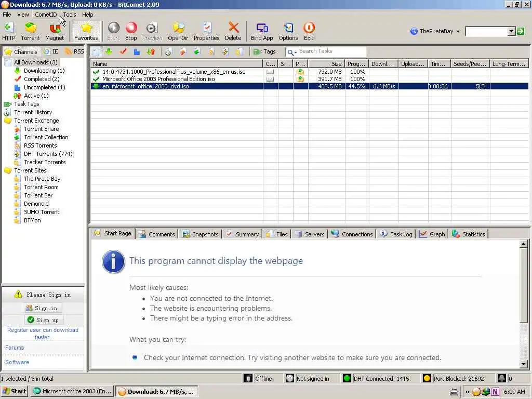The height and width of the screenshot is (399, 532).
Task: Click the torrent history clock icon
Action: click(x=168, y=51)
